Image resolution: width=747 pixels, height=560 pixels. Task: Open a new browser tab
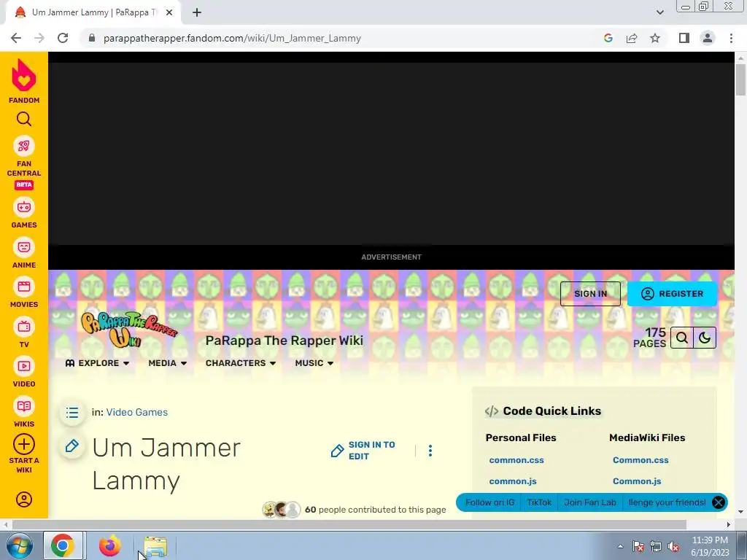[x=197, y=12]
